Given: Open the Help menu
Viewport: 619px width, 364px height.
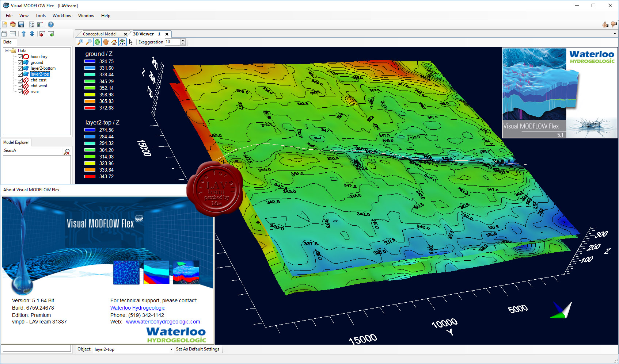Looking at the screenshot, I should (106, 16).
